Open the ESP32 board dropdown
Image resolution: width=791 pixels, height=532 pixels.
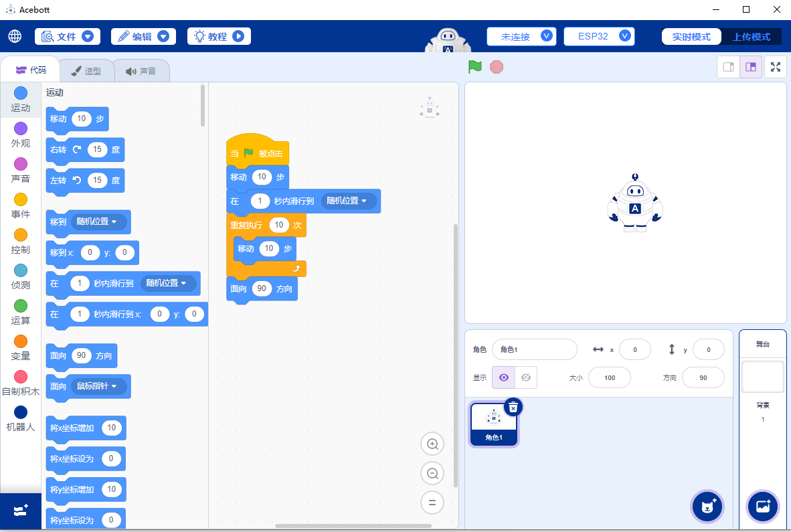click(x=599, y=36)
